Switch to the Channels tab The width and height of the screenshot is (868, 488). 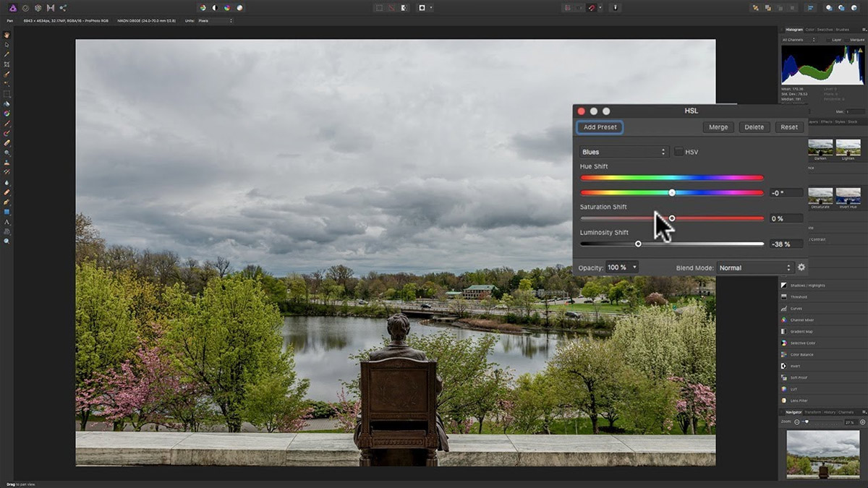tap(846, 412)
